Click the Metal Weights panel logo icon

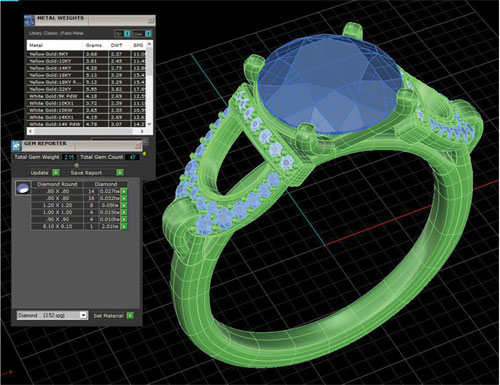(x=29, y=20)
